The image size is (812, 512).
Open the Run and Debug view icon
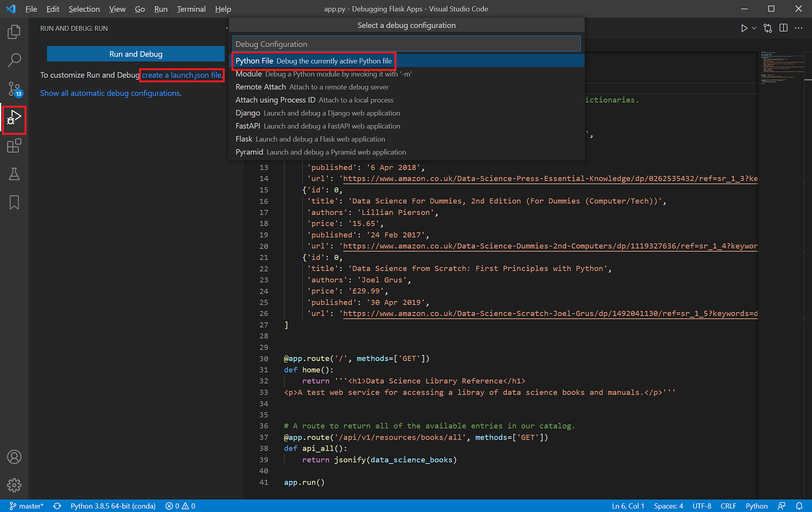14,118
